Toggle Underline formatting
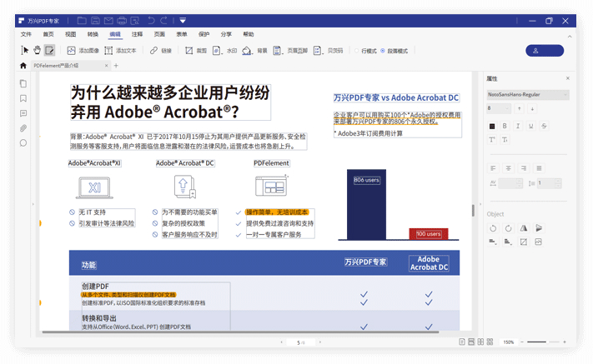The width and height of the screenshot is (593, 364). [531, 126]
